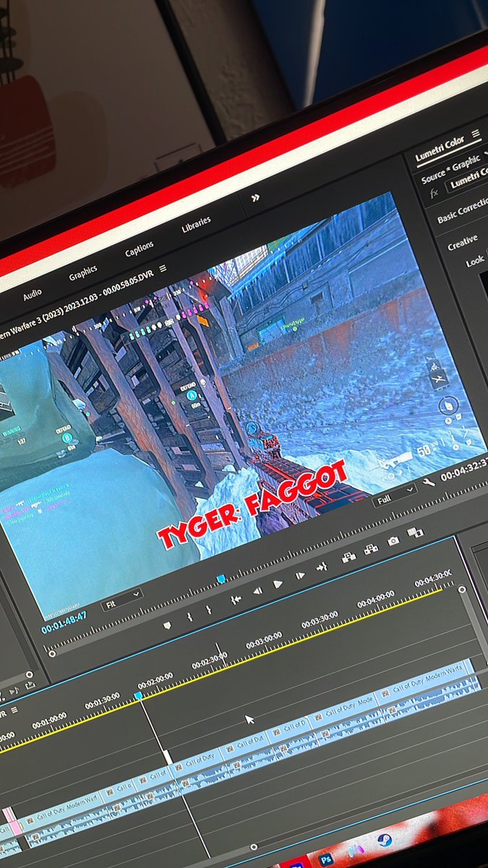Viewport: 488px width, 868px height.
Task: Open Photoshop from the taskbar
Action: 326,859
